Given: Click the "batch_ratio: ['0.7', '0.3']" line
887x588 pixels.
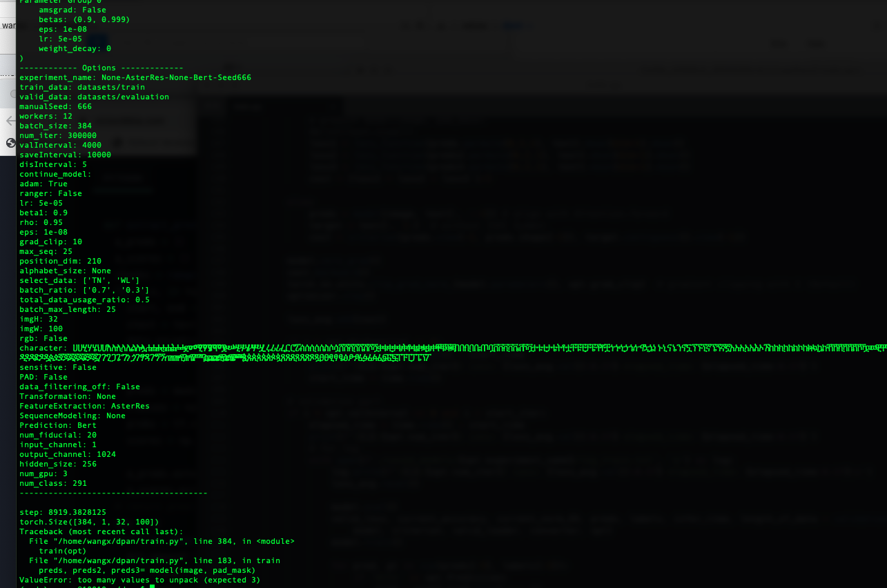Looking at the screenshot, I should 84,290.
